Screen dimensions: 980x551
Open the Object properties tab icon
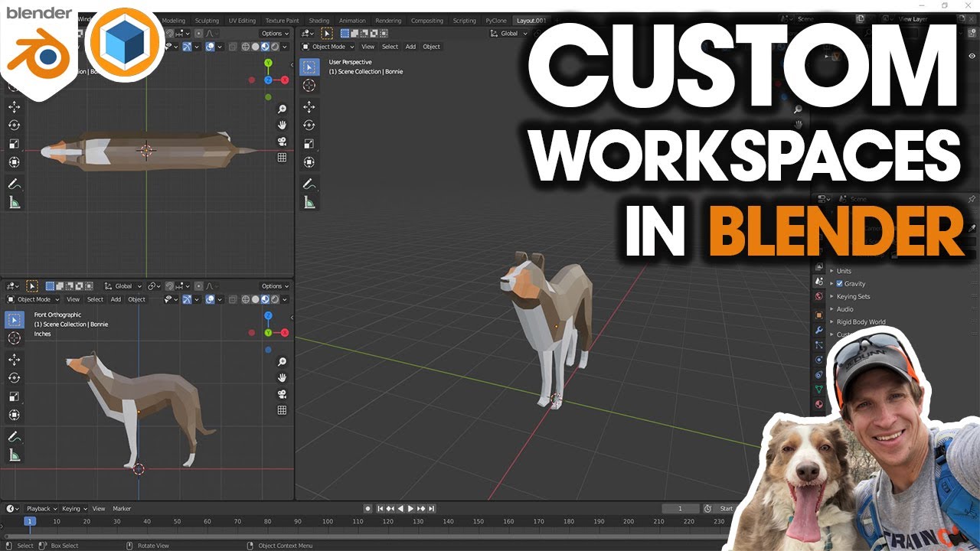(x=818, y=315)
